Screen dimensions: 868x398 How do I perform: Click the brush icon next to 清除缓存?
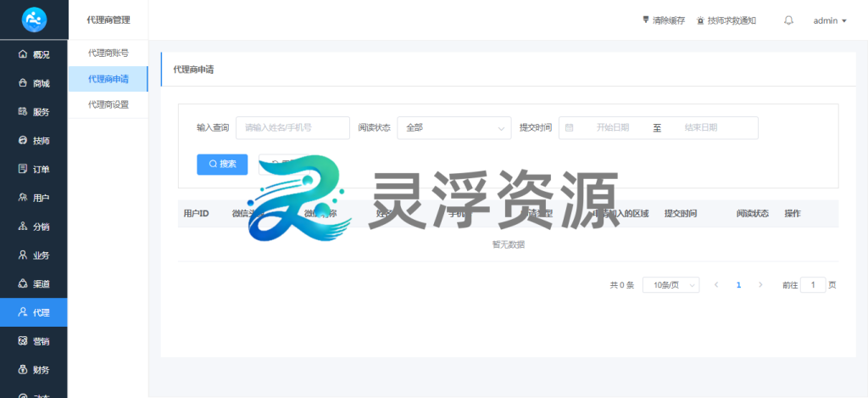645,20
